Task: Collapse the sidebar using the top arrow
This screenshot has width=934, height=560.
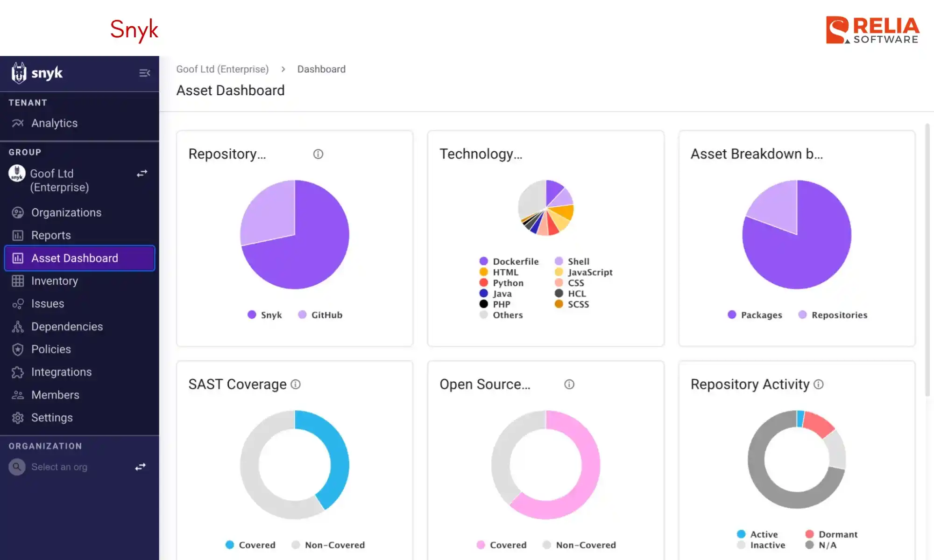Action: (144, 73)
